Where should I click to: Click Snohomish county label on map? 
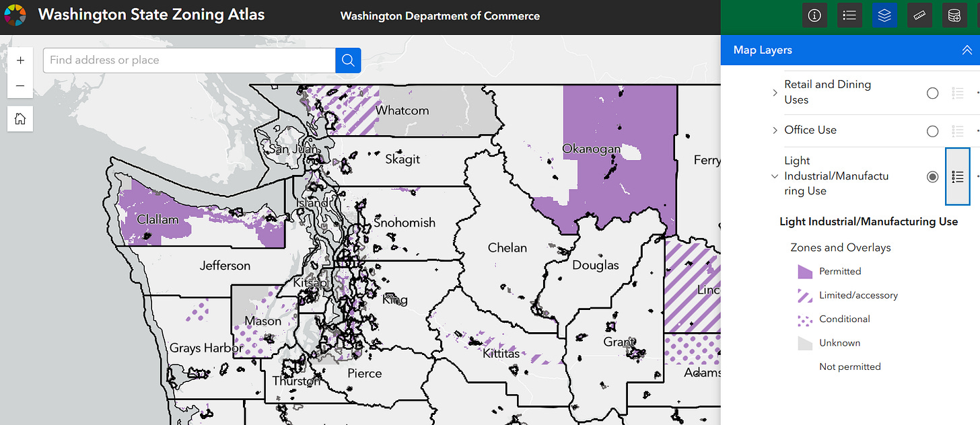405,223
